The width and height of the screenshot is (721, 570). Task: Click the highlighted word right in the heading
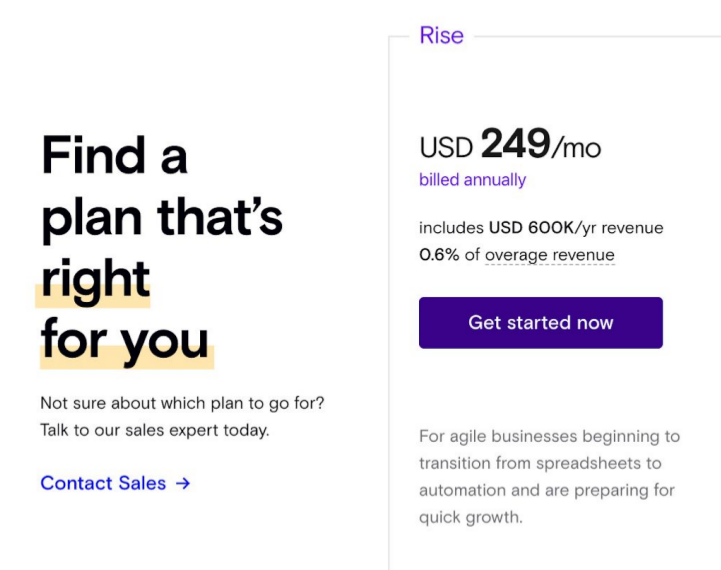click(x=95, y=281)
